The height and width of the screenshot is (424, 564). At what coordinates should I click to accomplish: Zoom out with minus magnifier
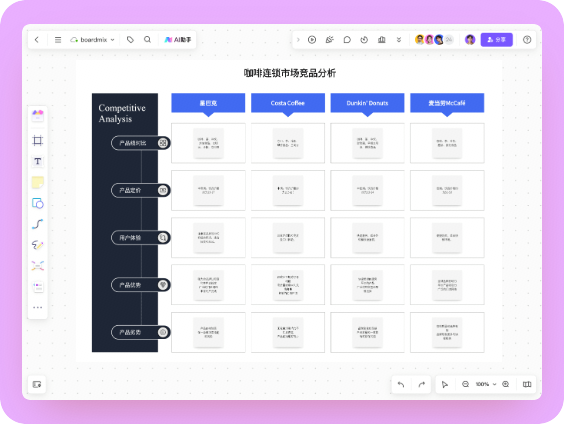tap(465, 384)
